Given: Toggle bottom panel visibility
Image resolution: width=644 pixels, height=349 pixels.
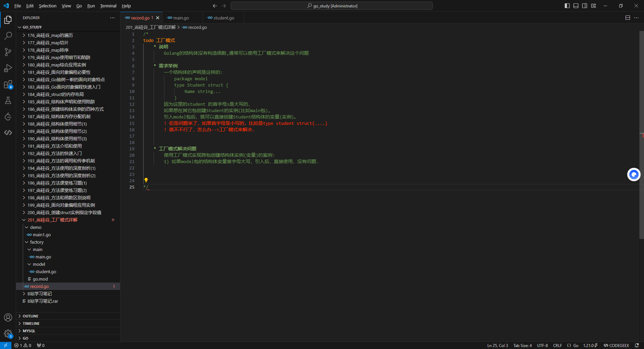Looking at the screenshot, I should pyautogui.click(x=576, y=6).
